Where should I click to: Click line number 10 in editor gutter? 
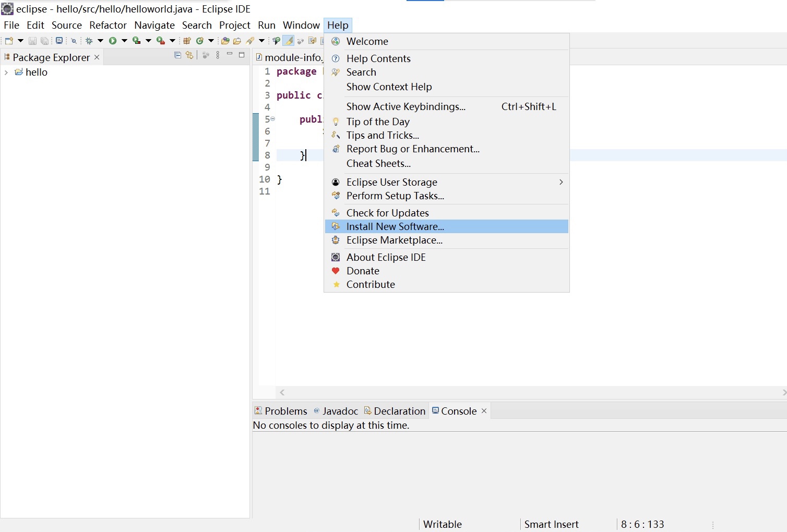(x=265, y=179)
